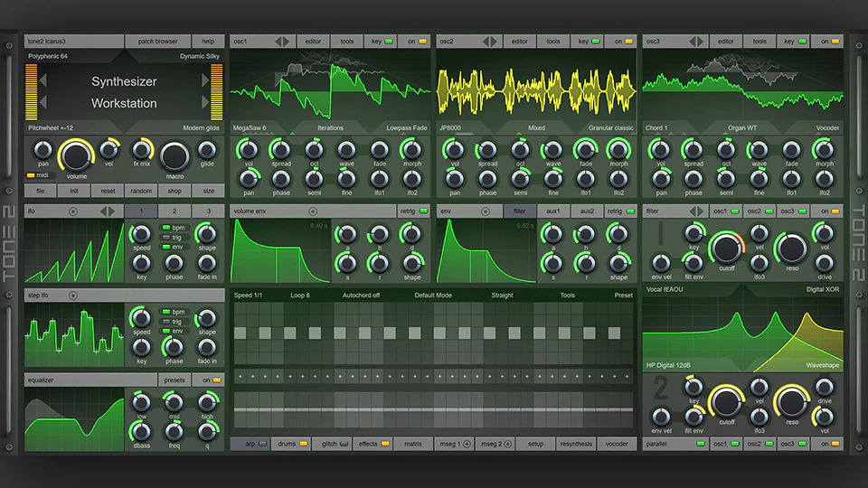Switch to the drums tab
The height and width of the screenshot is (488, 868).
[291, 444]
